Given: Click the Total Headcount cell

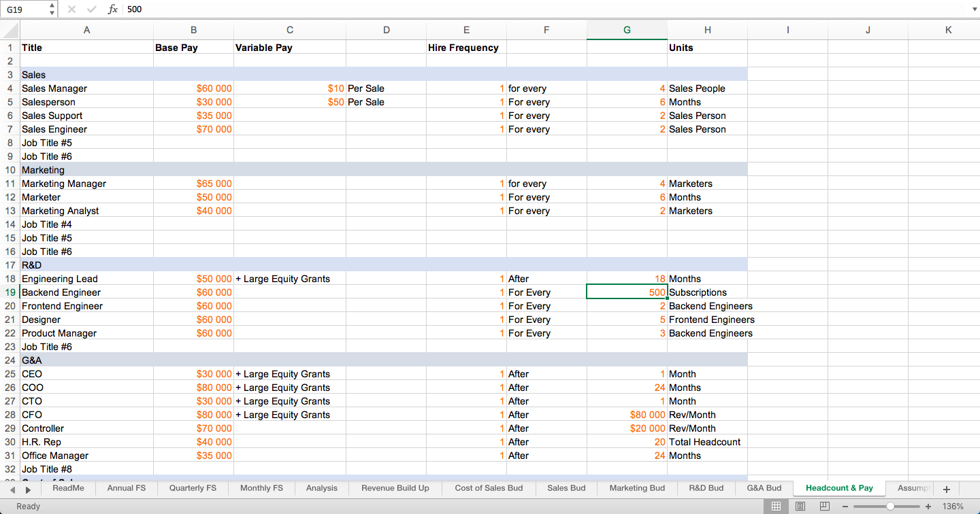Looking at the screenshot, I should (707, 442).
